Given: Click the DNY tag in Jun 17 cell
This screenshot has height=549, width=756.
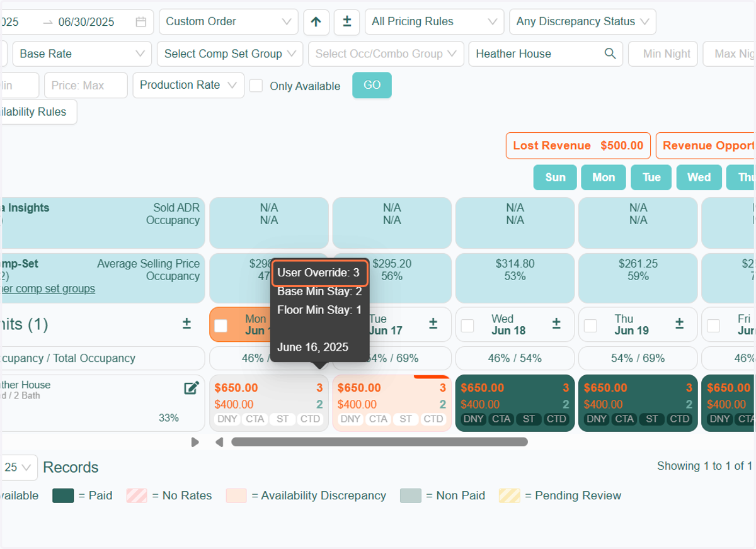Looking at the screenshot, I should [x=351, y=419].
